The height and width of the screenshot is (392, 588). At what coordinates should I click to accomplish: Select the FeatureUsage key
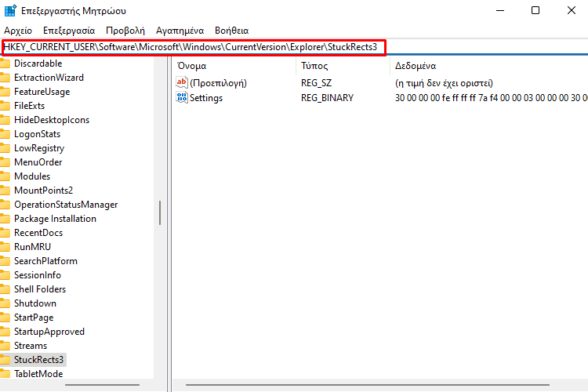pyautogui.click(x=42, y=92)
